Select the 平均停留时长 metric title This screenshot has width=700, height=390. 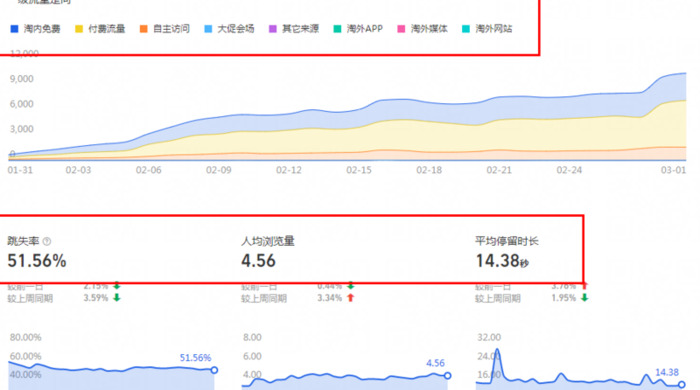(507, 241)
